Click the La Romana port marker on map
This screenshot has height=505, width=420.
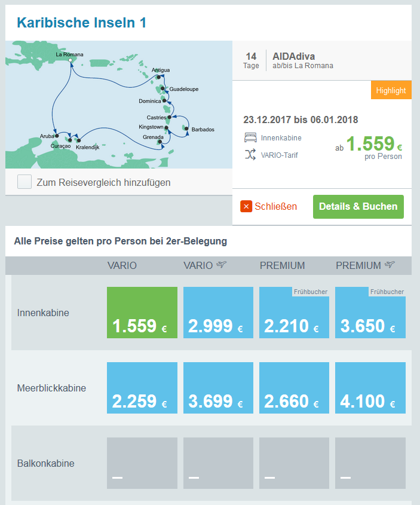(70, 60)
